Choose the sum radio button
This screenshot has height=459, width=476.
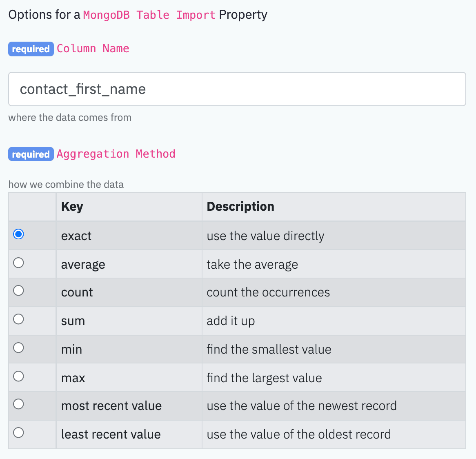point(18,319)
